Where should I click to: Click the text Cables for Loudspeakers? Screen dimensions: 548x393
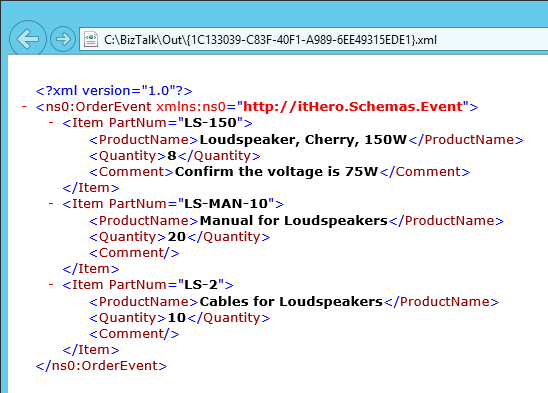(x=291, y=302)
